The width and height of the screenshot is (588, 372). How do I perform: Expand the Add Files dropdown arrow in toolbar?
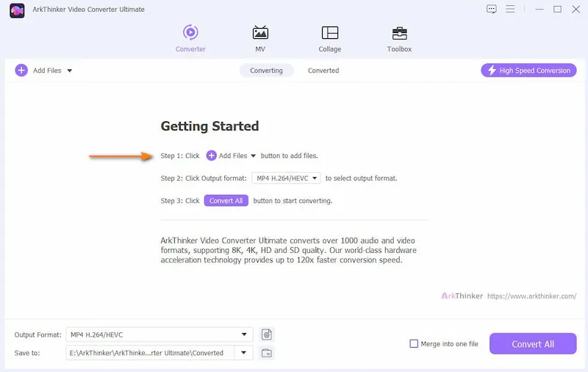[70, 71]
